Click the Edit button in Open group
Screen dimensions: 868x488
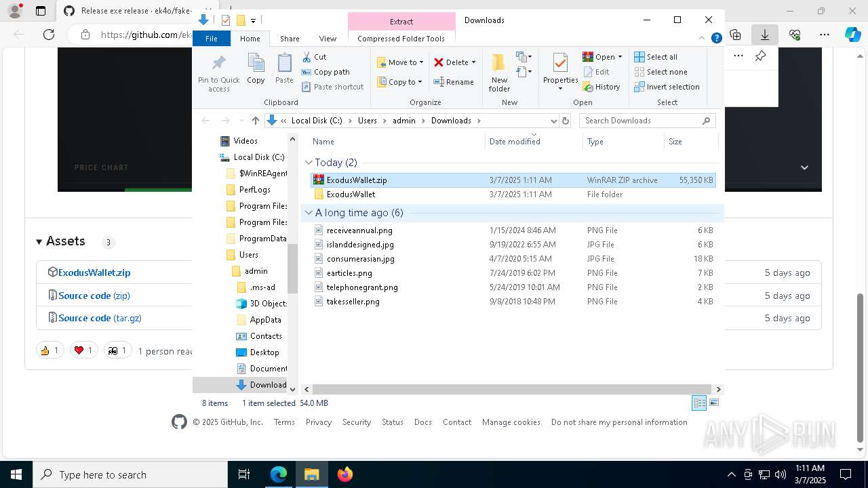595,72
